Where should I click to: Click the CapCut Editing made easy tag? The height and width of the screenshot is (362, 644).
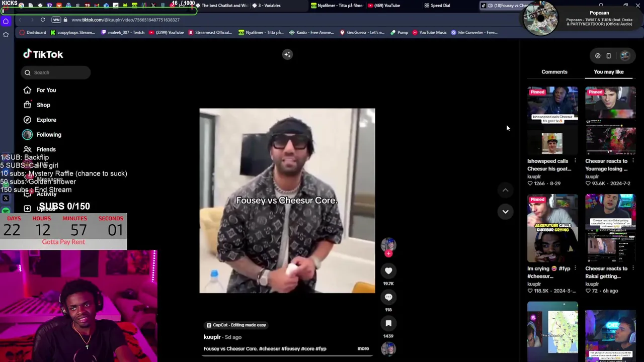coord(236,325)
